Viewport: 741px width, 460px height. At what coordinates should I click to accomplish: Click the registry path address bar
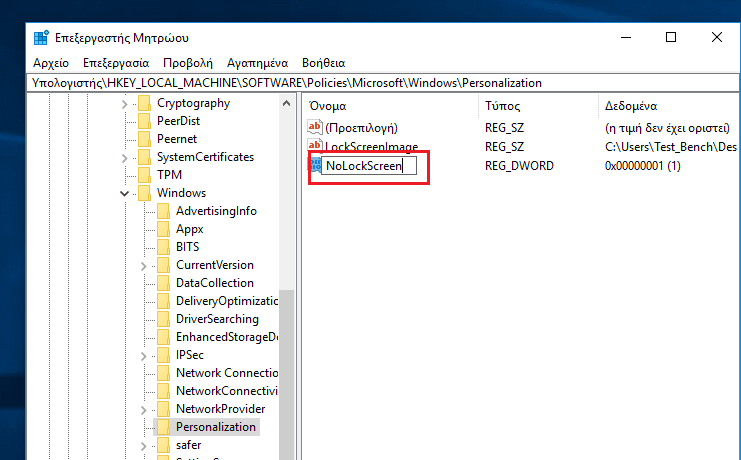[x=382, y=83]
